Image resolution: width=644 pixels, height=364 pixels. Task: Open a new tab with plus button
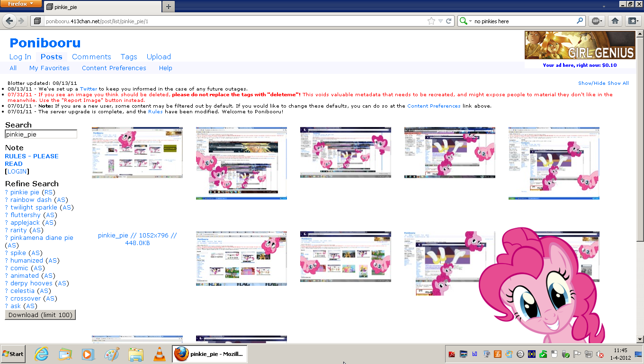[169, 7]
